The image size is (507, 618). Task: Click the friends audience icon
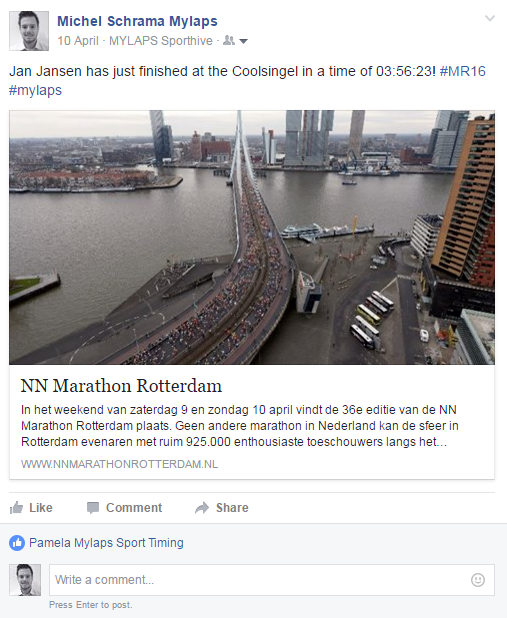(229, 40)
